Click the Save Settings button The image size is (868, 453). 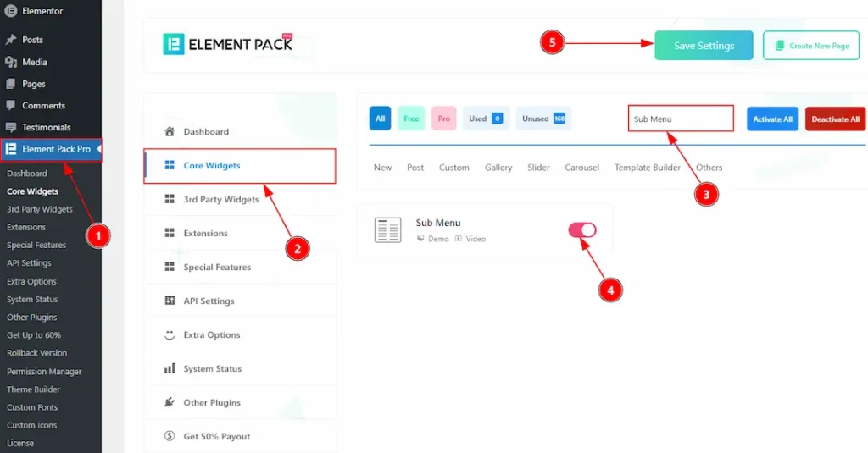704,46
